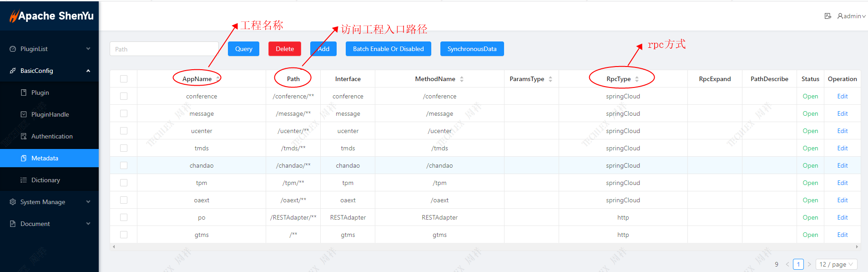Click the Open status of tmds row

tap(810, 148)
